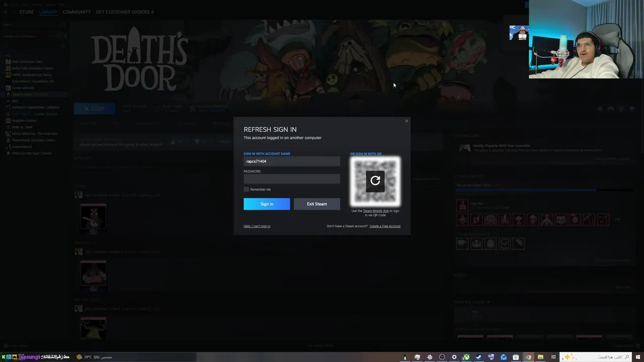Open the Xbox app on taskbar

466,357
